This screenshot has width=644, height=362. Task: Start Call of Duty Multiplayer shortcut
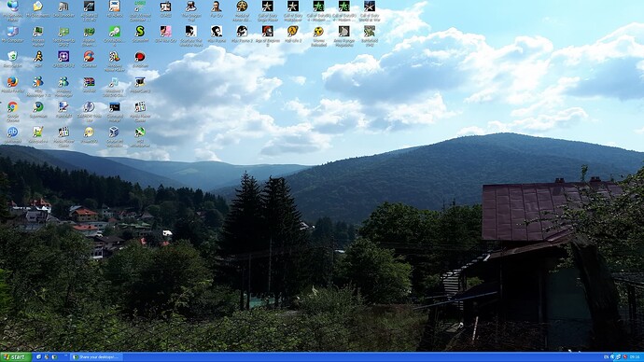coord(293,7)
